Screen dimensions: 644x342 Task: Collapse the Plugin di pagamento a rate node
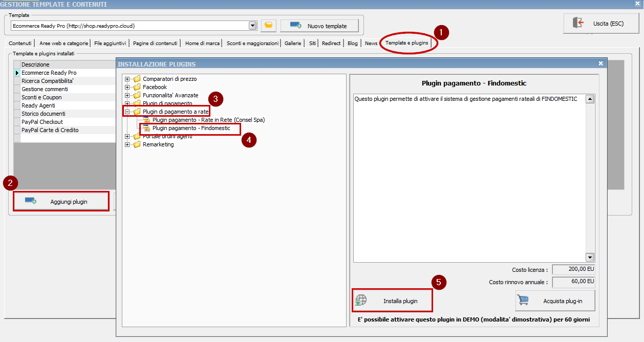coord(127,112)
